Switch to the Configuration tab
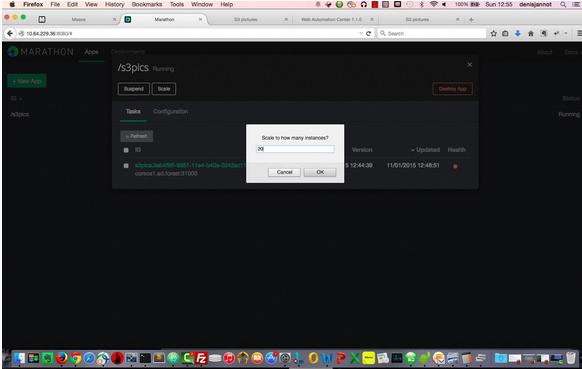This screenshot has height=369, width=582. point(170,111)
